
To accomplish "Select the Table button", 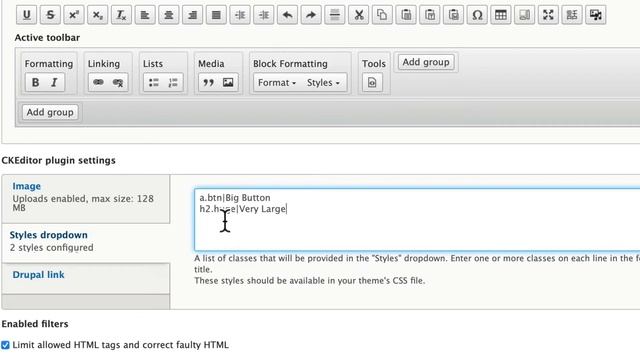I will click(500, 15).
